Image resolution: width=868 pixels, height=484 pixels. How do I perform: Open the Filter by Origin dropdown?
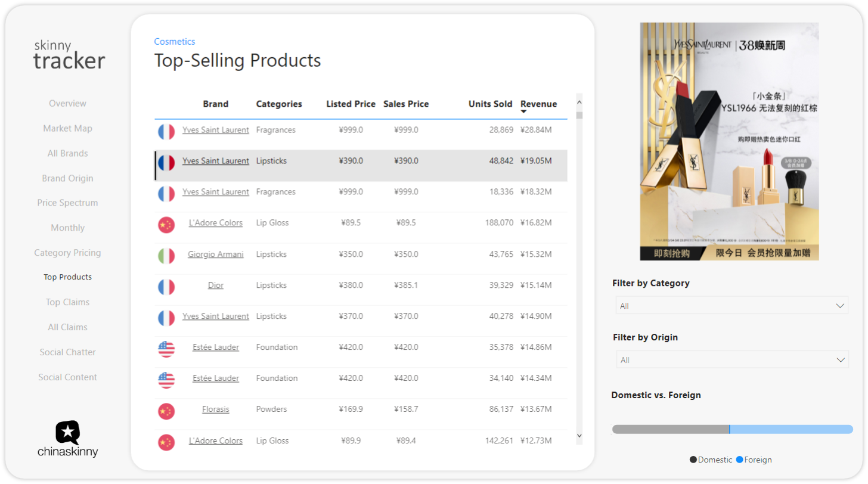[731, 360]
